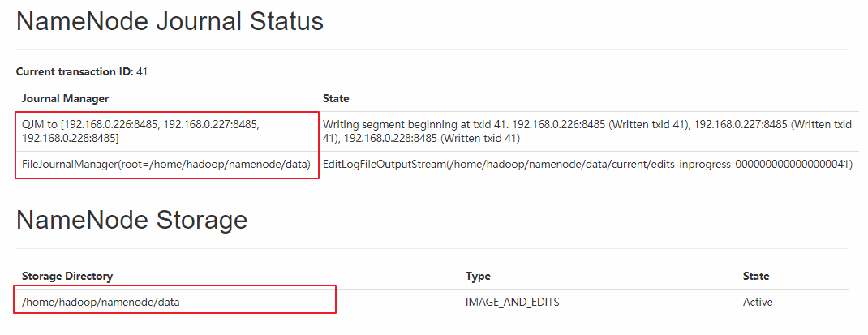
Task: Click State header in the storage table
Action: pos(756,276)
